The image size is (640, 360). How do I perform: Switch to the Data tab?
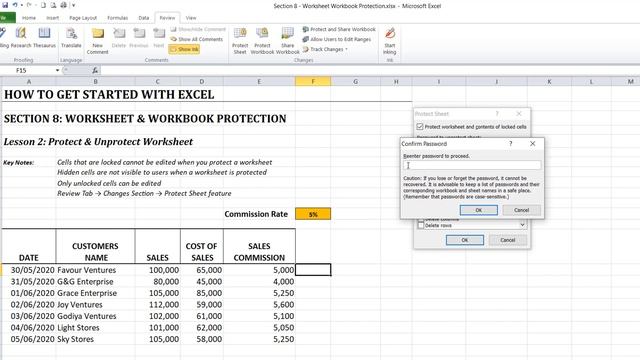coord(144,18)
